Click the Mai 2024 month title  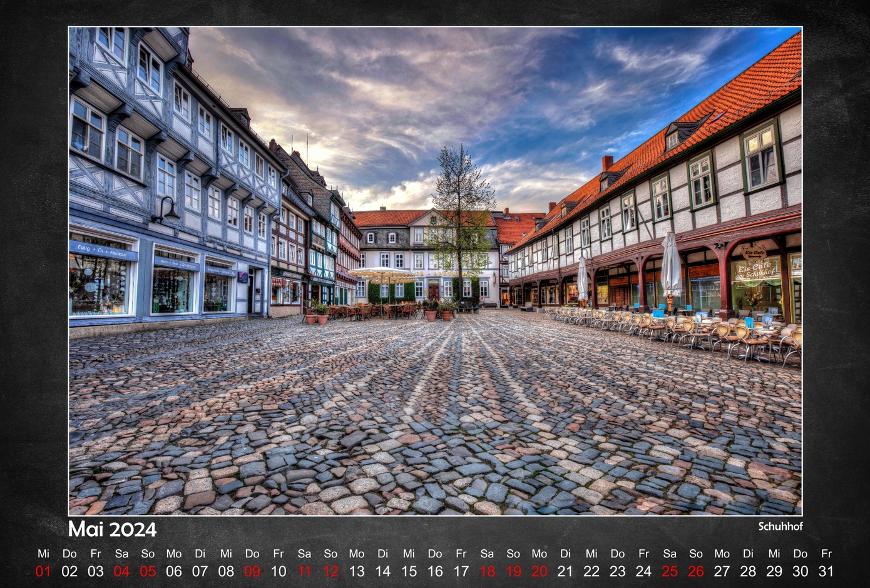coord(112,529)
